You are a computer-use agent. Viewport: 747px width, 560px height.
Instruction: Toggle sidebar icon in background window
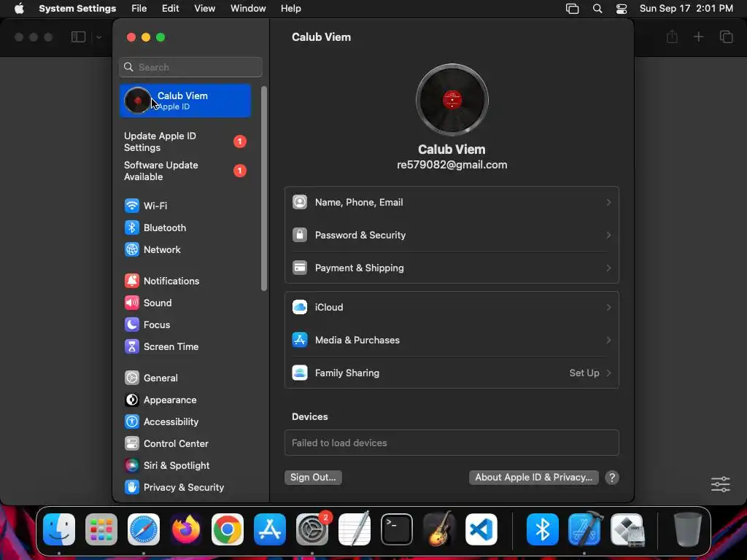[x=78, y=36]
